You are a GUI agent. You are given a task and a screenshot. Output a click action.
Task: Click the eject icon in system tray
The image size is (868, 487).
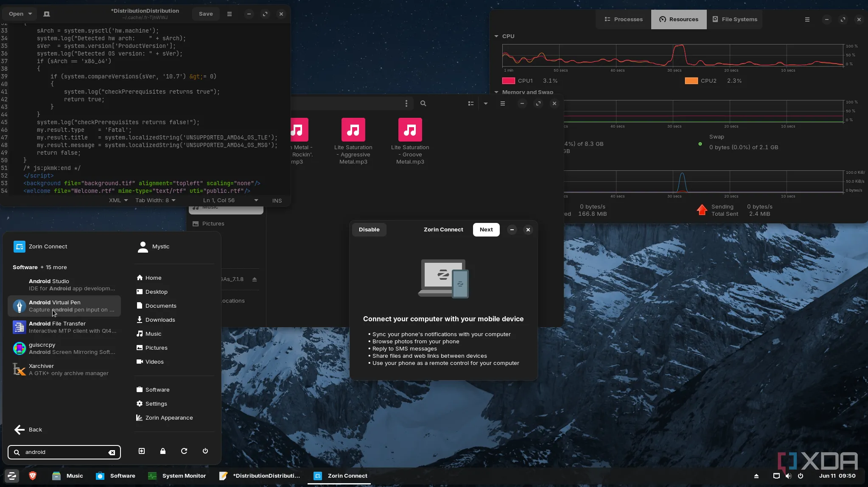pyautogui.click(x=756, y=476)
